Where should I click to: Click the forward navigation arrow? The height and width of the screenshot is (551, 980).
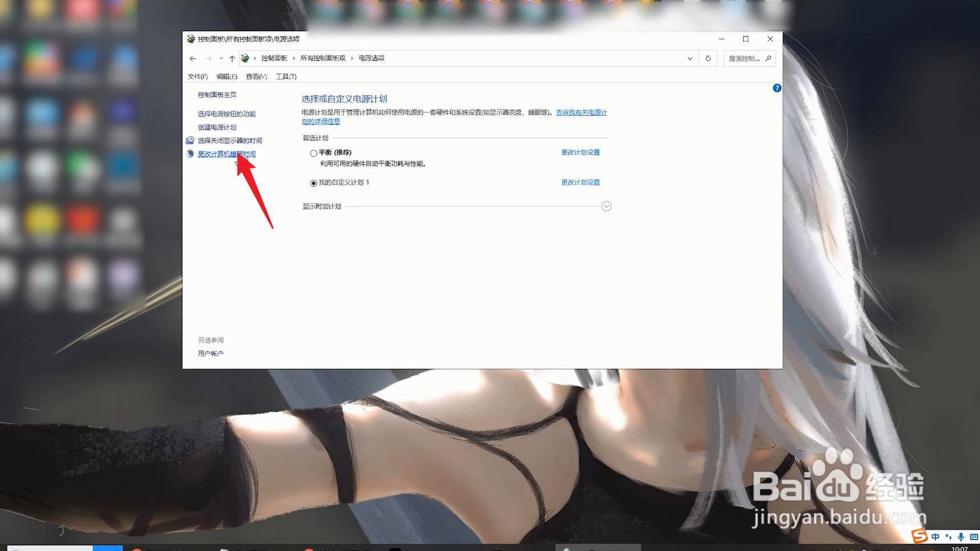coord(208,58)
